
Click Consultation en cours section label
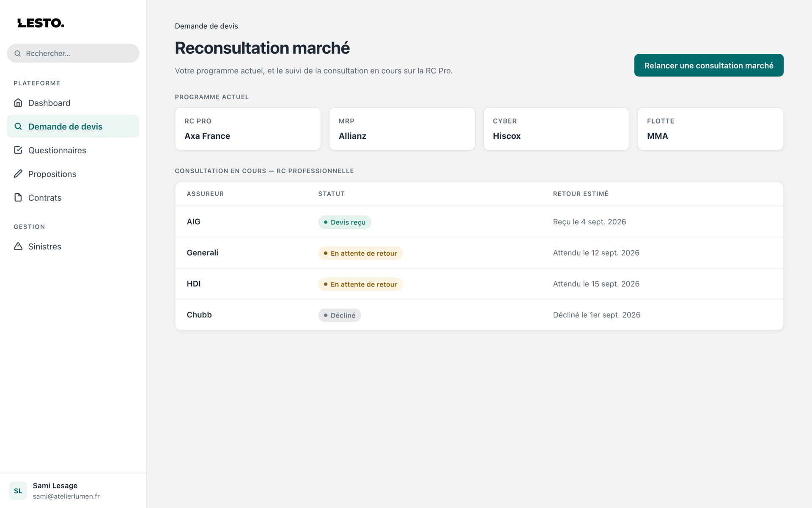coord(264,171)
